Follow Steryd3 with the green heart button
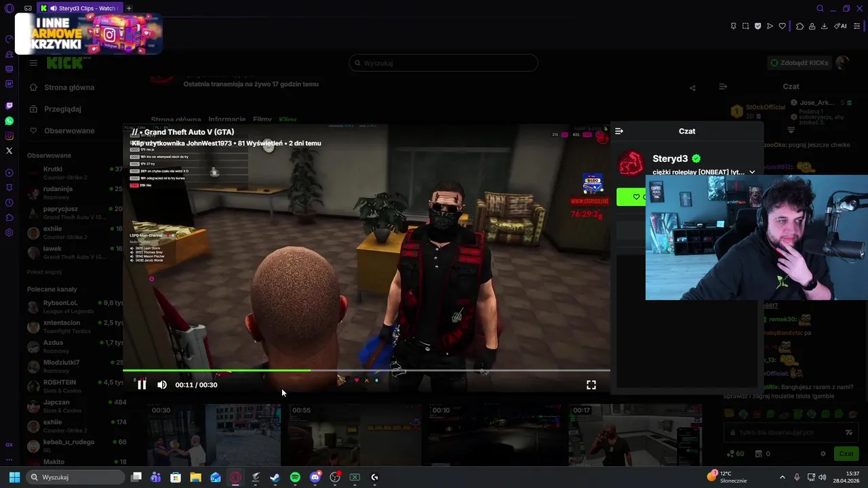This screenshot has height=488, width=868. coord(631,197)
